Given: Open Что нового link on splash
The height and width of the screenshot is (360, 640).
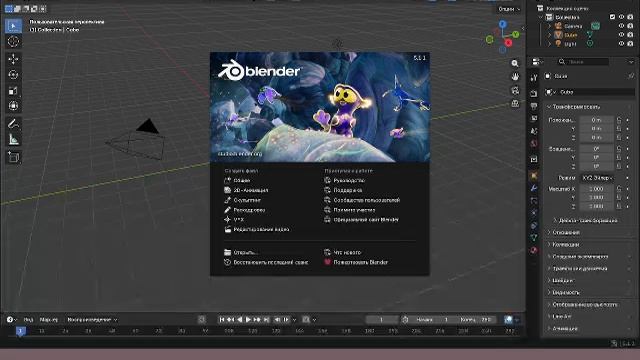Looking at the screenshot, I should click(x=342, y=252).
